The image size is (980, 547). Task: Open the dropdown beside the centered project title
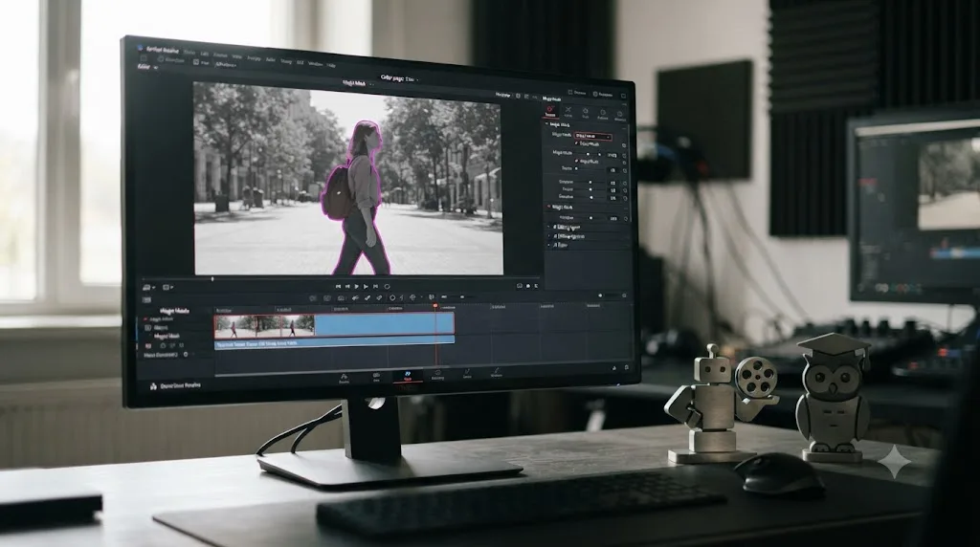[x=417, y=80]
